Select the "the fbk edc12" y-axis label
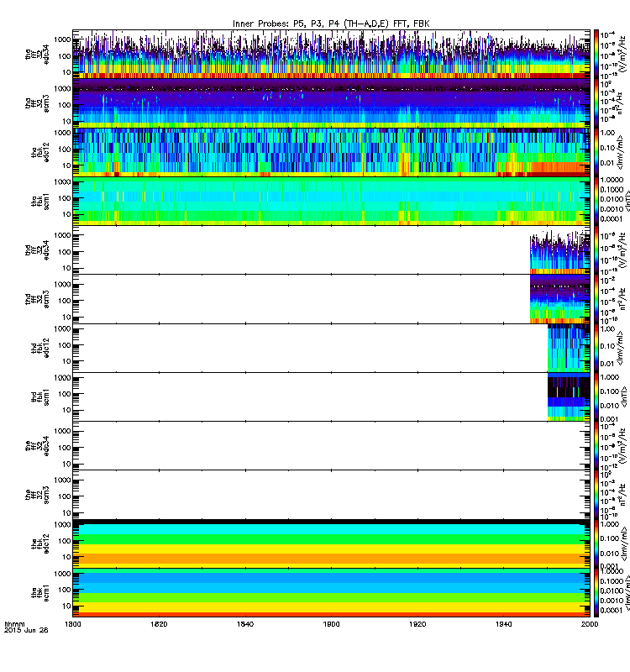This screenshot has height=672, width=630. coord(40,543)
